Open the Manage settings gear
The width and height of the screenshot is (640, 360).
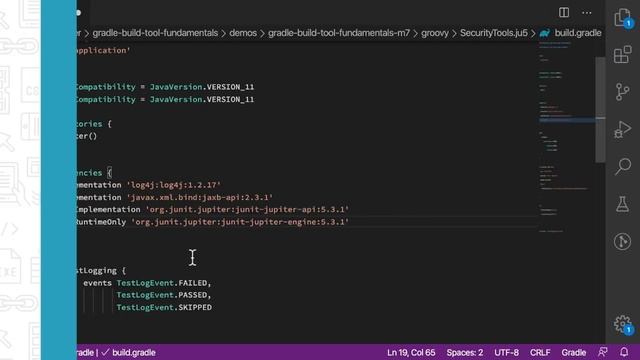click(x=623, y=324)
